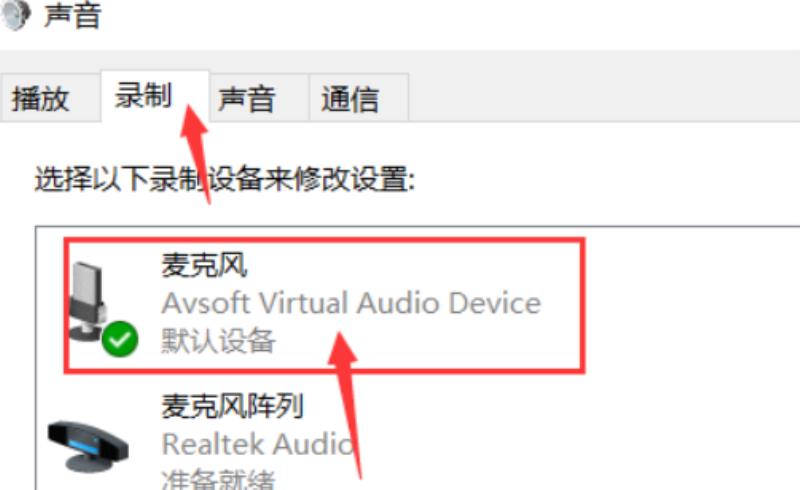Click the 默认设备 status label
800x490 pixels.
coord(218,340)
